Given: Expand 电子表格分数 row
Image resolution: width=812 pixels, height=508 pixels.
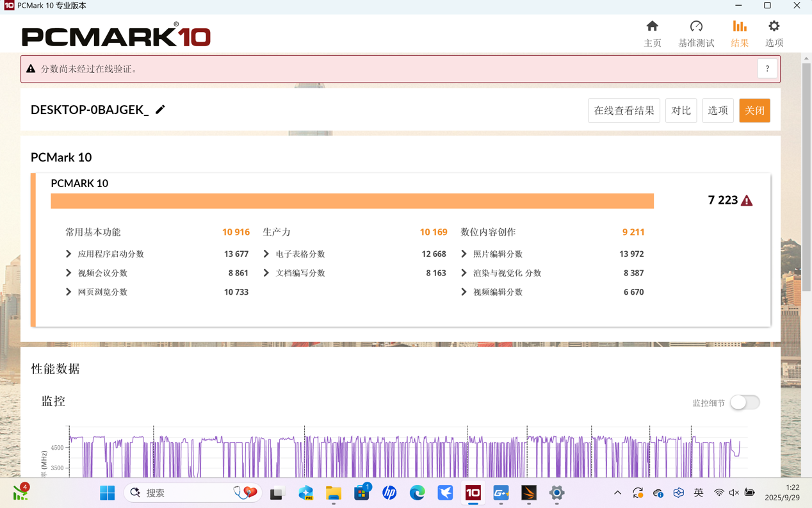Looking at the screenshot, I should pyautogui.click(x=266, y=254).
